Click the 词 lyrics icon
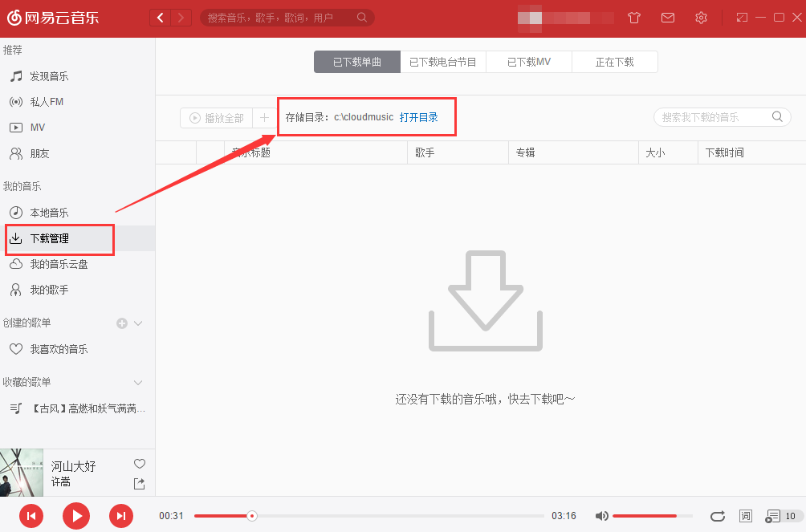The image size is (806, 532). (745, 516)
